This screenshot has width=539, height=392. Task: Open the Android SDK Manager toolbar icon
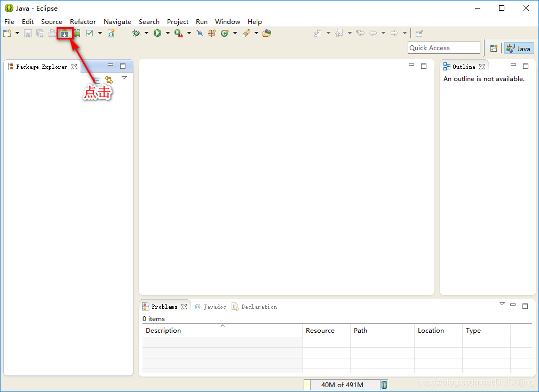65,33
